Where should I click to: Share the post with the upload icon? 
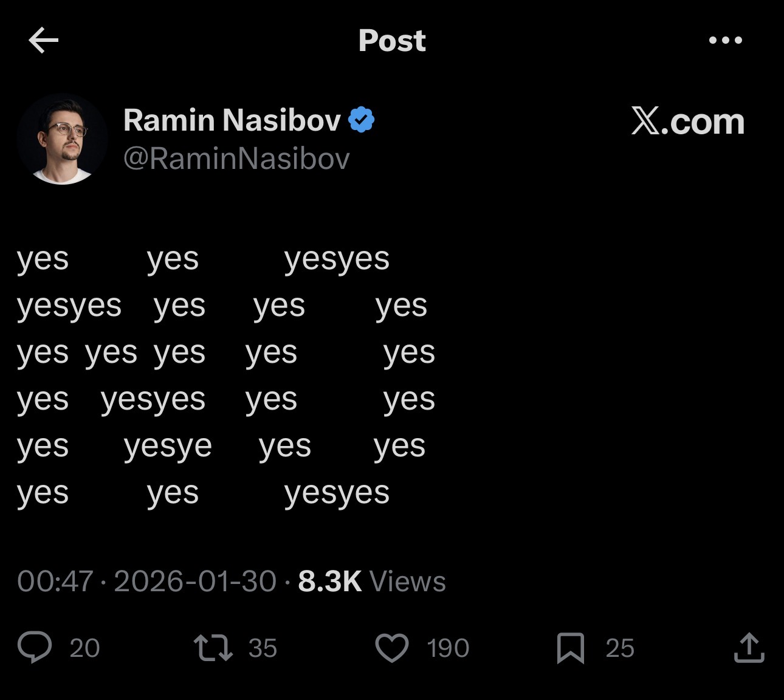(x=749, y=647)
